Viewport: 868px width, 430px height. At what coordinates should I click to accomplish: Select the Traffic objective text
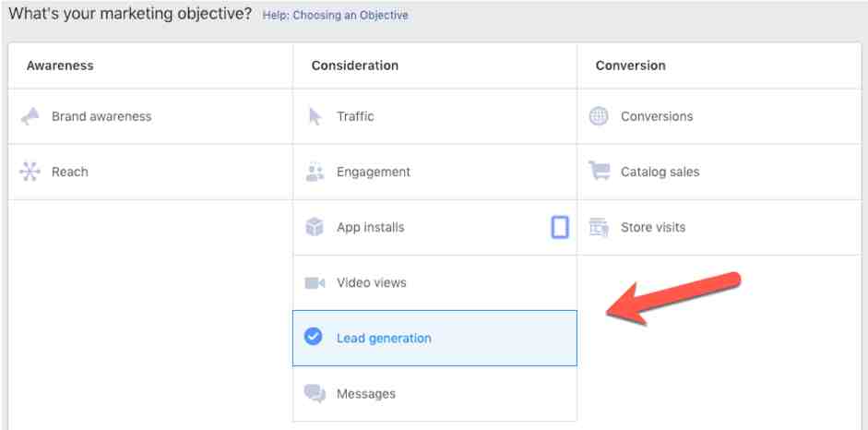(355, 116)
